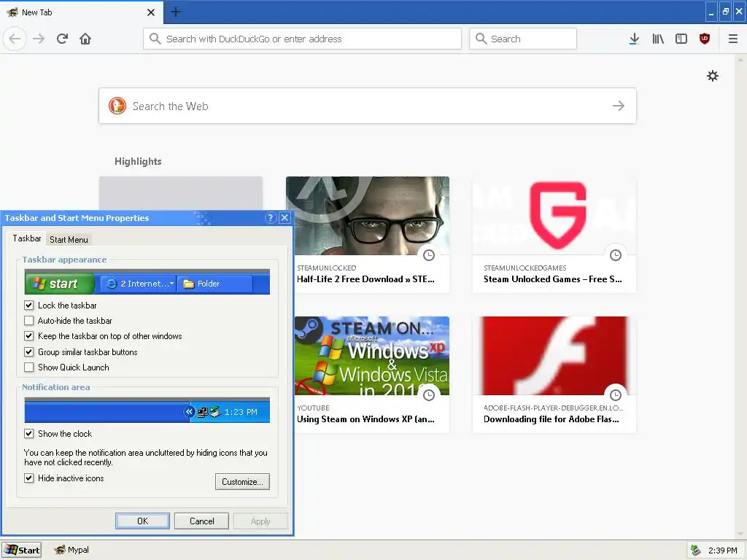Toggle the sidebar view icon
Viewport: 747px width, 560px height.
point(681,39)
